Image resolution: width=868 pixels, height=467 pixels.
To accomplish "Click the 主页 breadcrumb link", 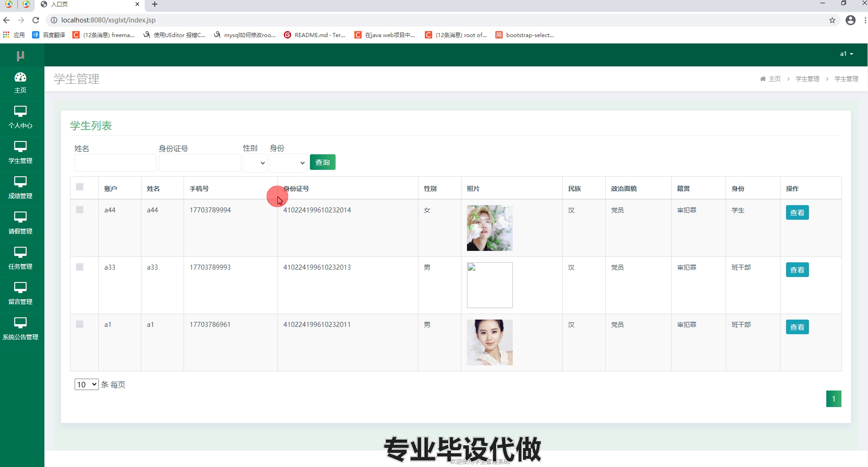I will 770,79.
